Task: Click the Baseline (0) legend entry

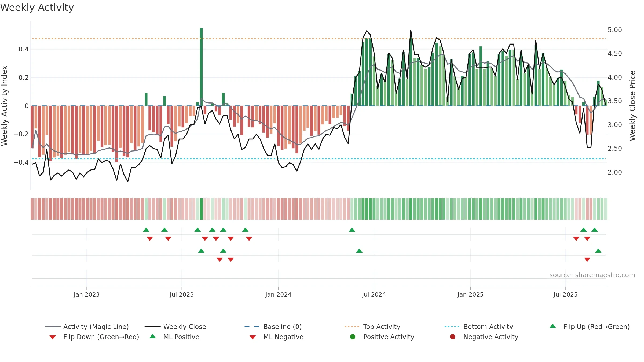Action: click(x=273, y=327)
